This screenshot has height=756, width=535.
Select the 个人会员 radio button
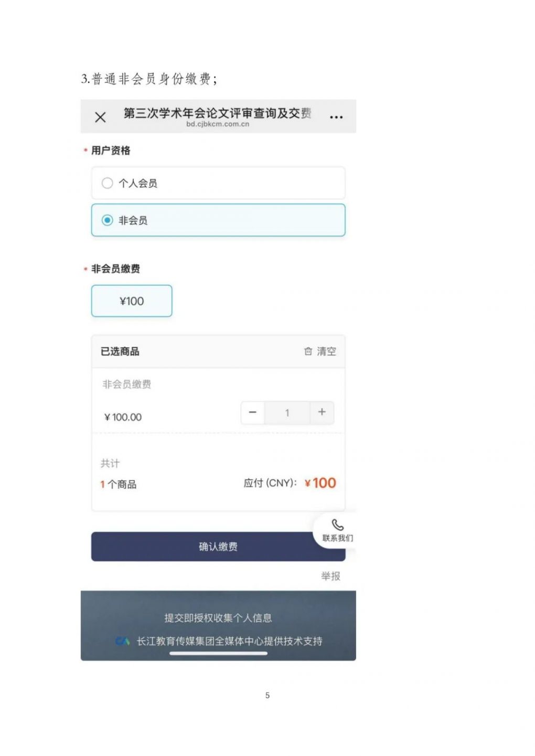tap(108, 183)
